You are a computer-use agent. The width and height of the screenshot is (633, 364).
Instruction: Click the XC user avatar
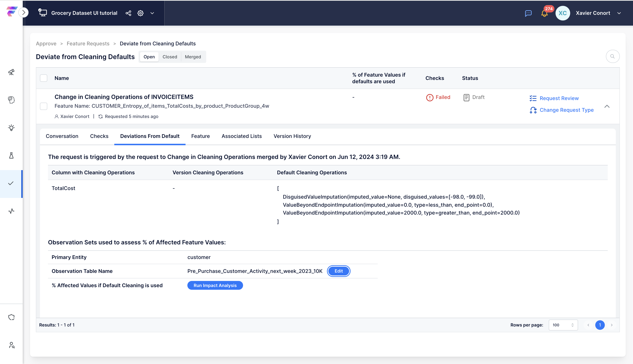tap(562, 13)
